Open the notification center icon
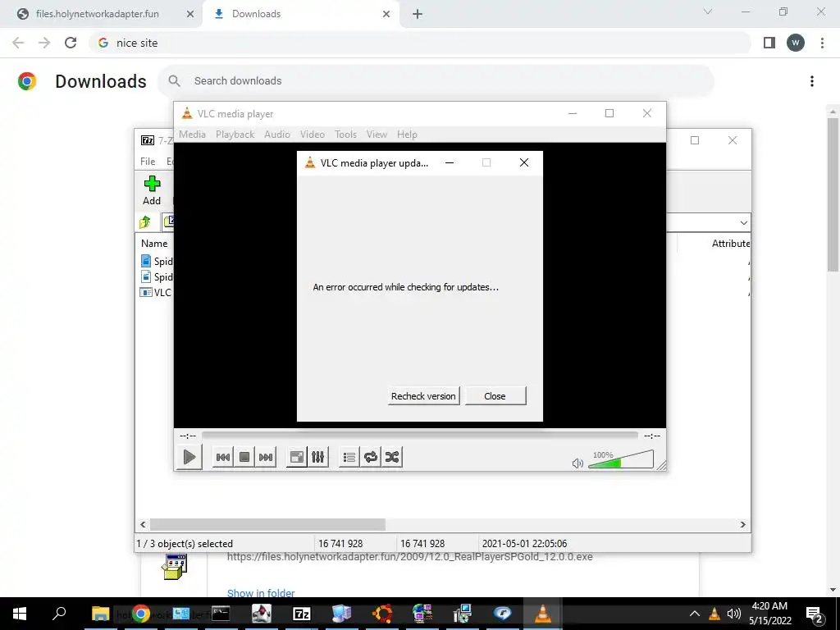The width and height of the screenshot is (840, 630). 815,614
